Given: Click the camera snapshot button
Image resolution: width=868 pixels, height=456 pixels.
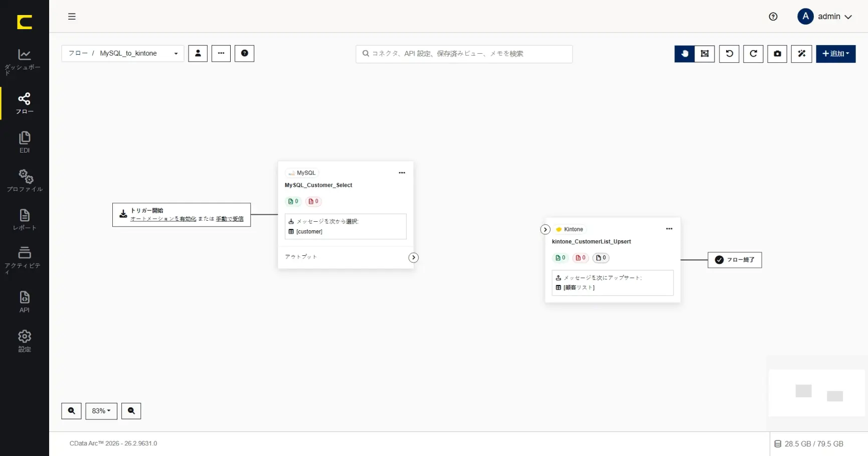Looking at the screenshot, I should click(777, 54).
